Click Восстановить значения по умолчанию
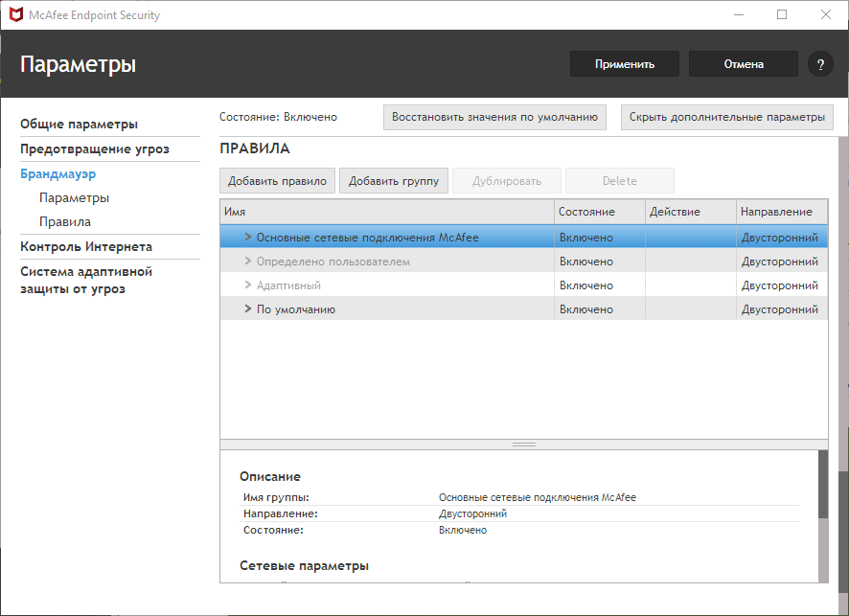 click(x=494, y=117)
